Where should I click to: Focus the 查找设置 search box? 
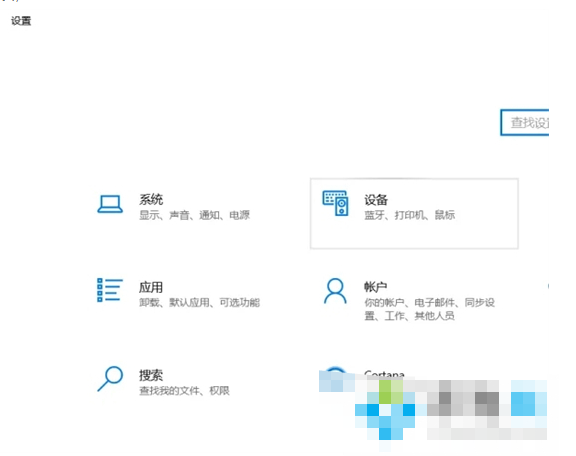tap(525, 122)
